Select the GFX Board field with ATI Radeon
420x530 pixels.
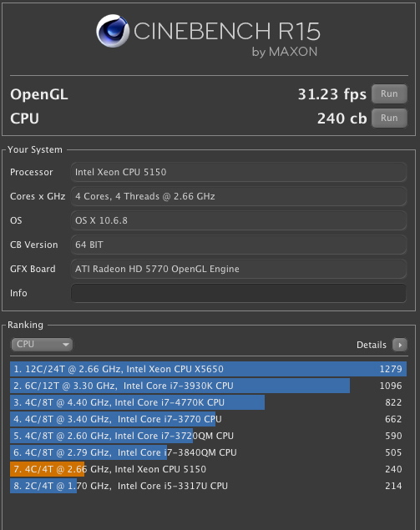(239, 269)
